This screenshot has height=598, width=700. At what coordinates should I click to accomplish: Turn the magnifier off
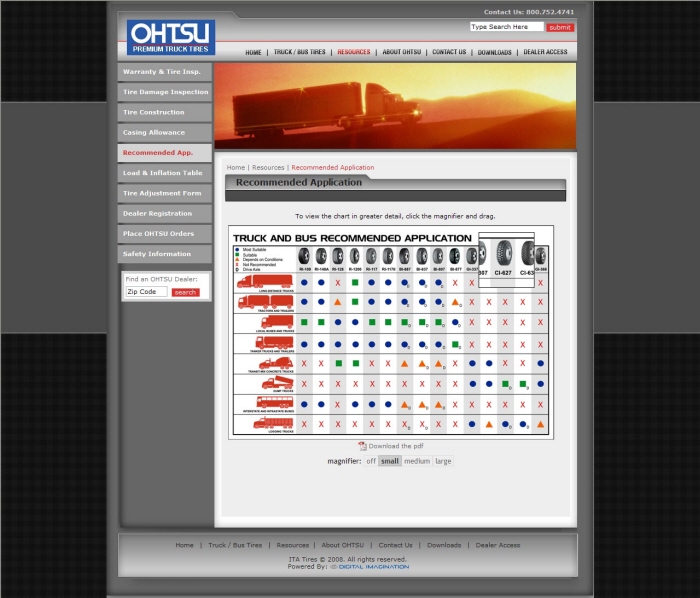point(371,461)
